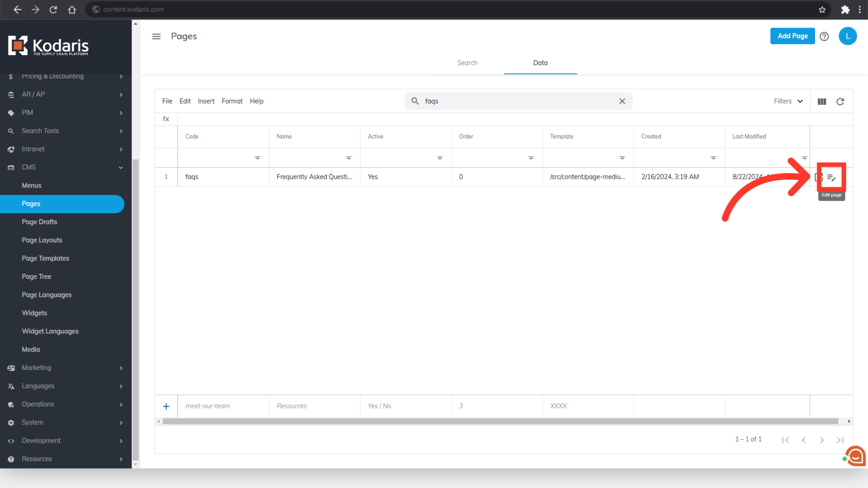Toggle the hamburger sidebar menu
The height and width of the screenshot is (488, 868).
[x=156, y=37]
